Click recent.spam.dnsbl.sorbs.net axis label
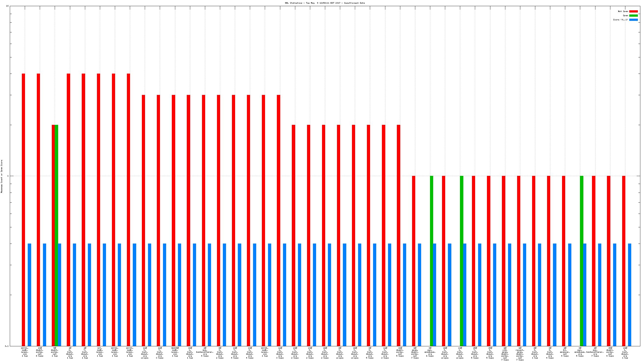Viewport: 644px width, 362px height. pos(520,354)
